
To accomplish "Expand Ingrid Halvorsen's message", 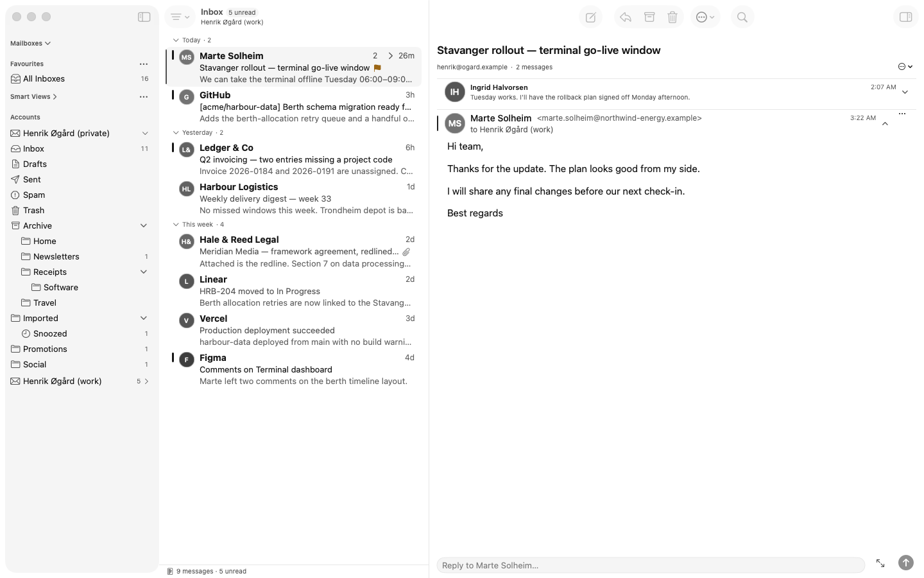I will pyautogui.click(x=905, y=92).
